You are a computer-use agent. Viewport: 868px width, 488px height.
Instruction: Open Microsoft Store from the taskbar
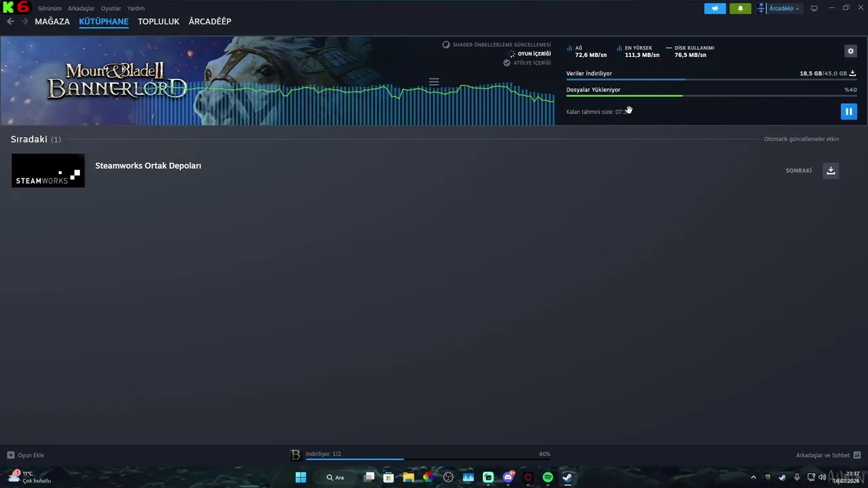click(389, 477)
